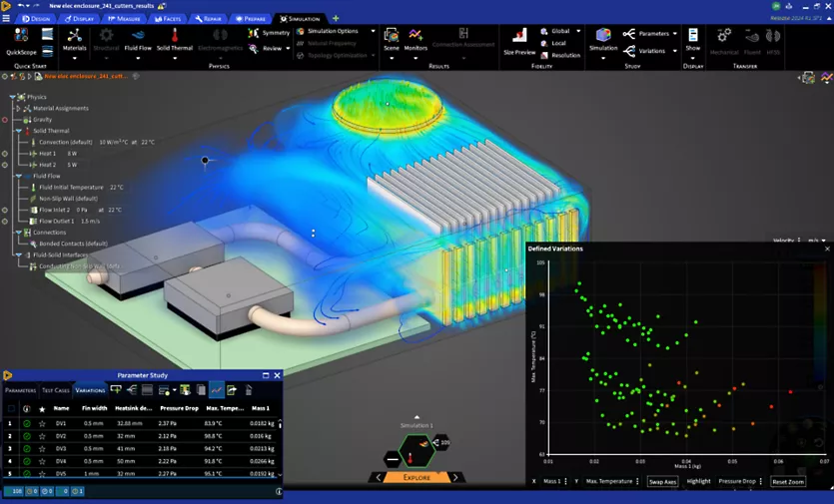
Task: Toggle the select-all checkbox in variations table
Action: (x=12, y=408)
